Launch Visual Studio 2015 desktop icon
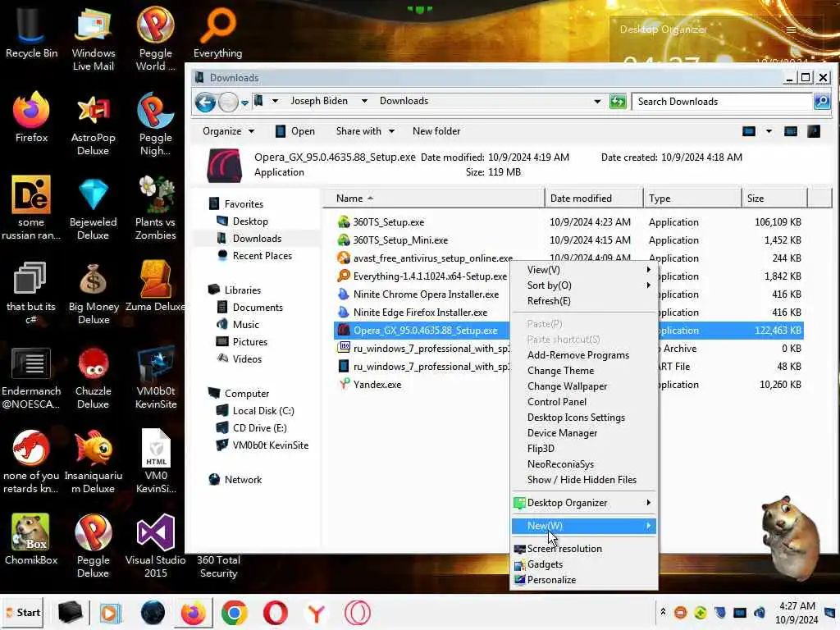Viewport: 840px width, 630px height. coord(155,546)
